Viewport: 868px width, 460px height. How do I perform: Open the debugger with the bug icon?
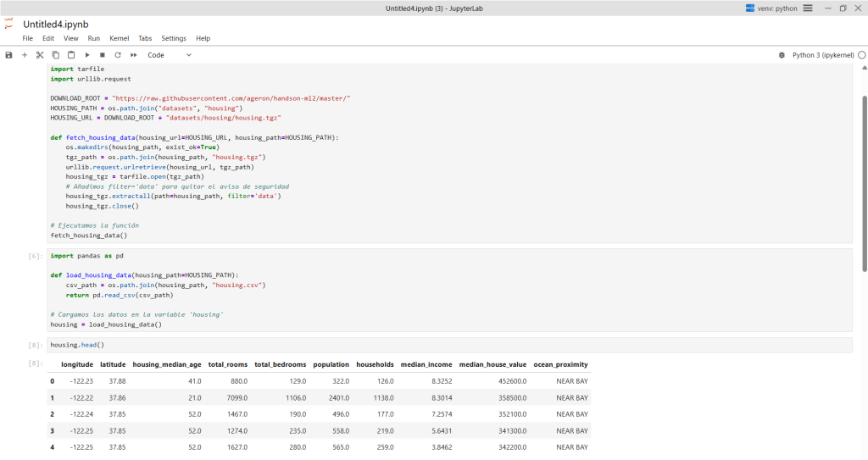[782, 55]
